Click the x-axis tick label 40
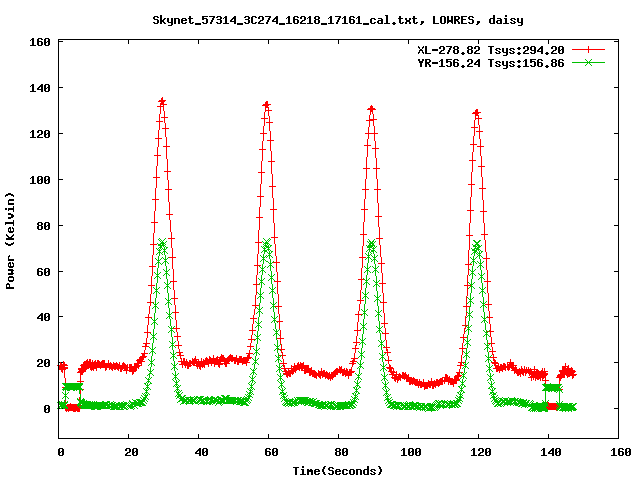This screenshot has width=640, height=480. pyautogui.click(x=202, y=452)
